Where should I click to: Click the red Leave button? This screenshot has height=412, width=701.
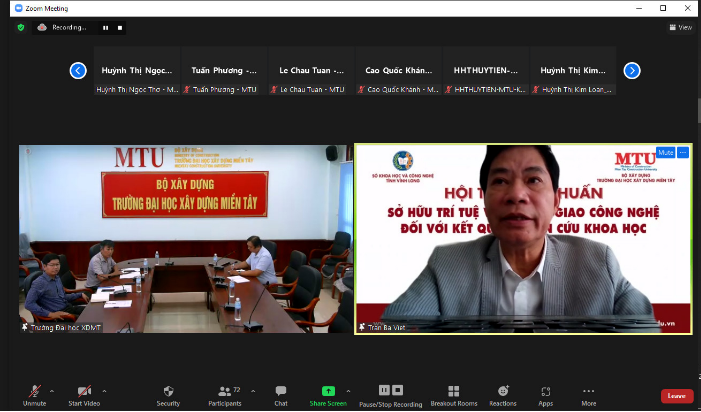click(677, 396)
